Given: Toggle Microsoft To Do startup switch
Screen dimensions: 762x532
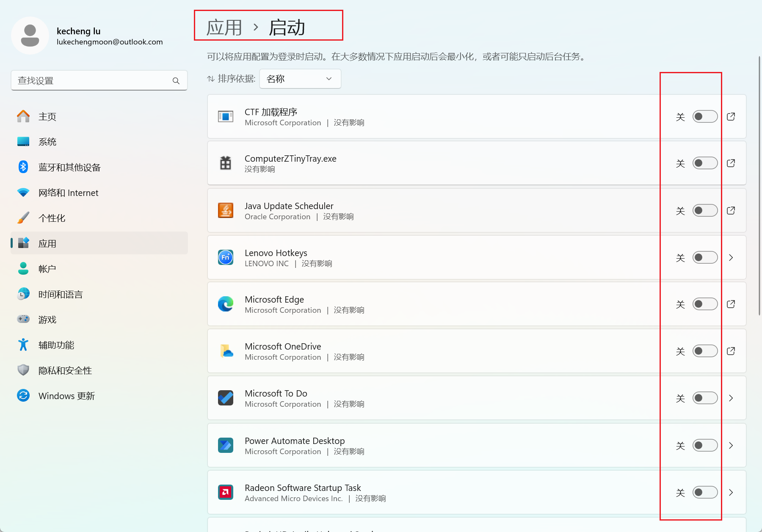Looking at the screenshot, I should pyautogui.click(x=705, y=398).
